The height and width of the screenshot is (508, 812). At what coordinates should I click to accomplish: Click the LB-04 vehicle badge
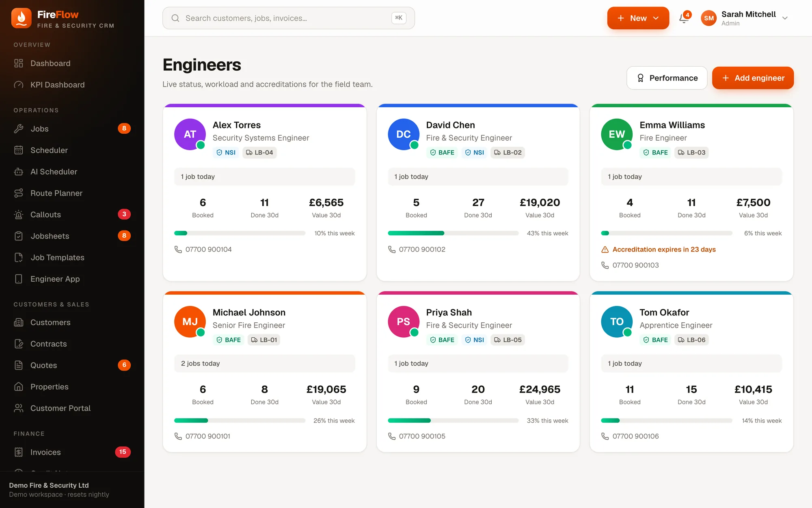[259, 153]
